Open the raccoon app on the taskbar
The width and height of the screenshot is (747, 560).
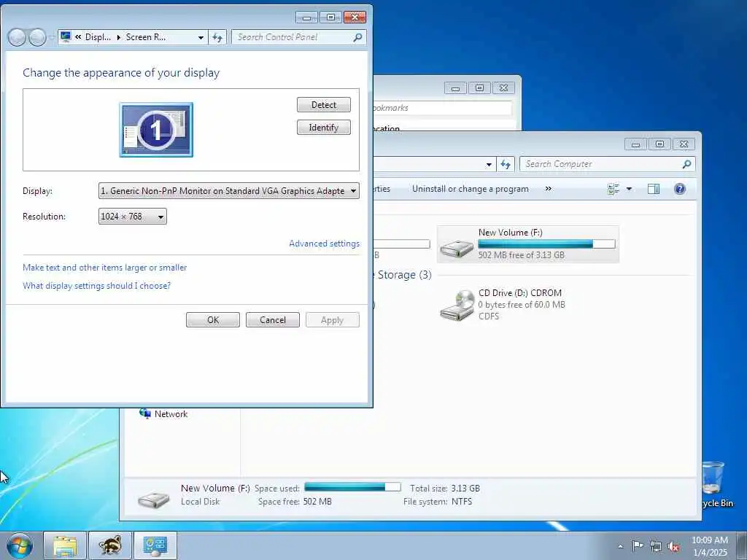point(110,545)
